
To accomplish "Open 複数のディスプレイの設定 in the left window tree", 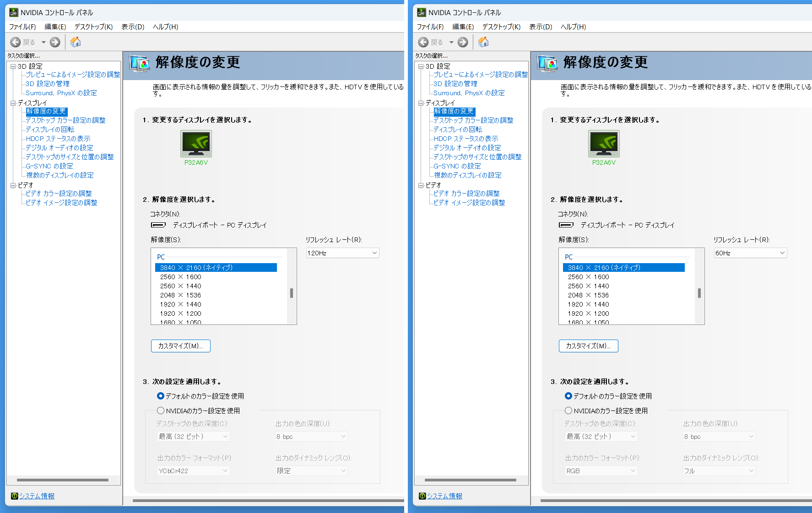I will pos(60,175).
